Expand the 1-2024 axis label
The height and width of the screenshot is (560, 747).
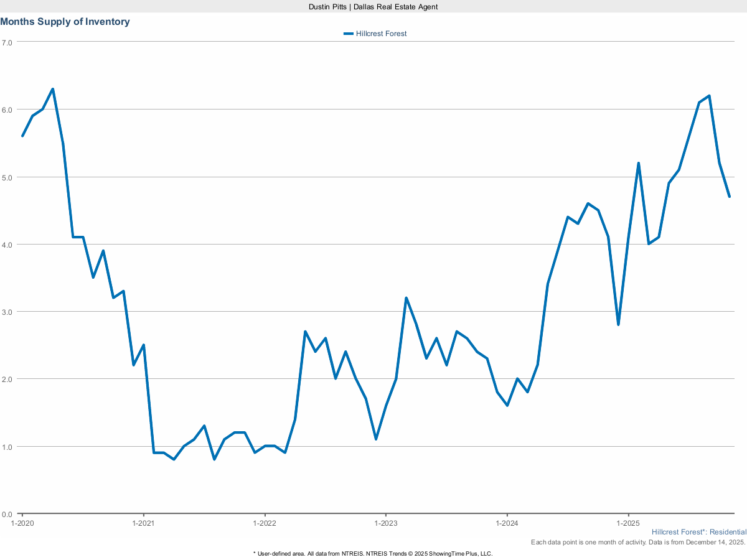(507, 523)
